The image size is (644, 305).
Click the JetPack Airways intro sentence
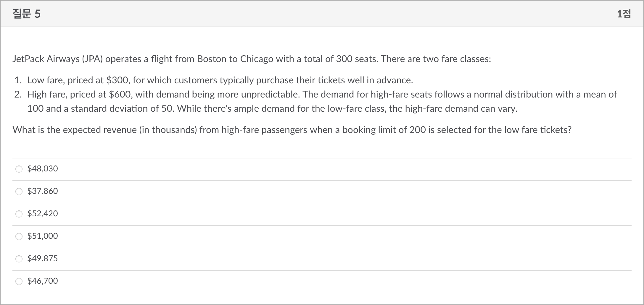pyautogui.click(x=252, y=59)
